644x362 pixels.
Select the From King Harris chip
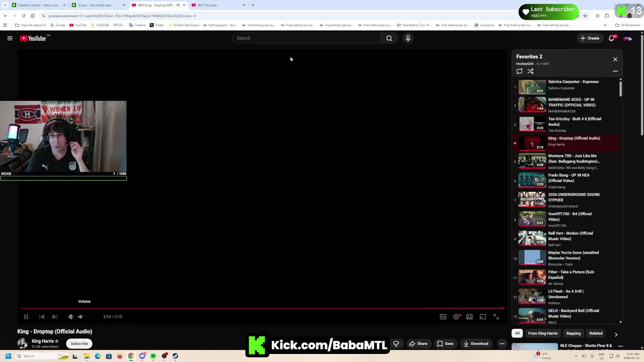tap(543, 333)
